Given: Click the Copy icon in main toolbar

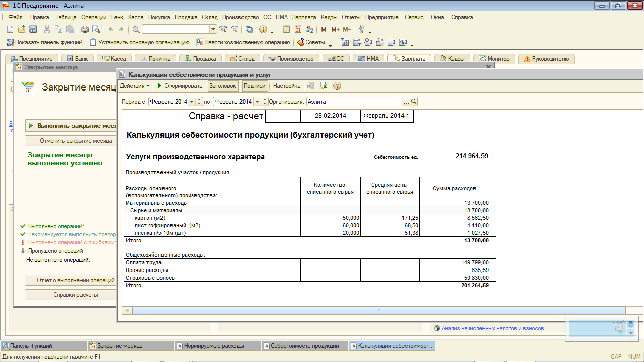Looking at the screenshot, I should pos(58,29).
